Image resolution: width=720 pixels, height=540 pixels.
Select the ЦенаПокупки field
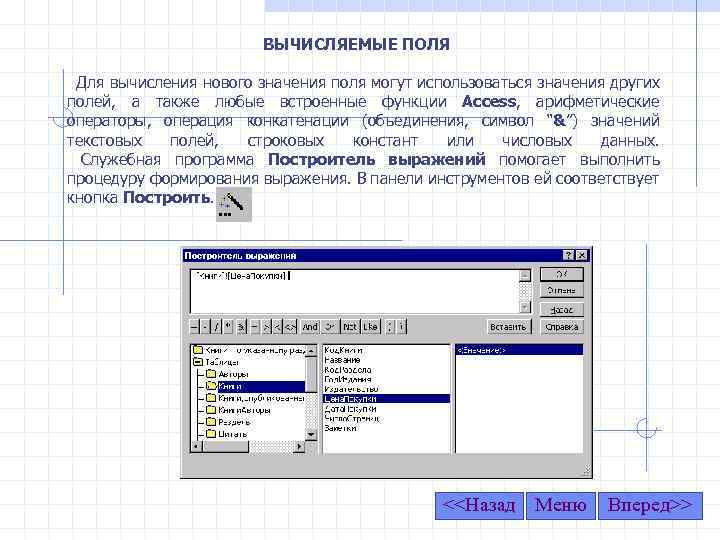pos(386,399)
